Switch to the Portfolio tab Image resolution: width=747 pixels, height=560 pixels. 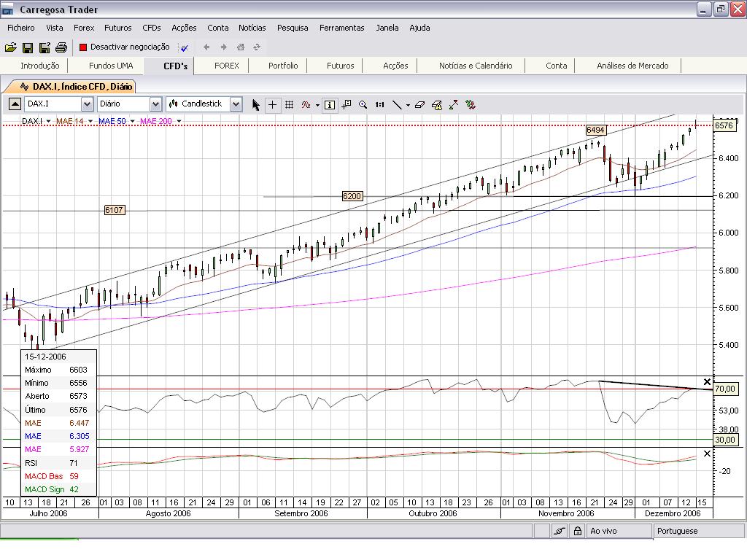click(x=283, y=66)
